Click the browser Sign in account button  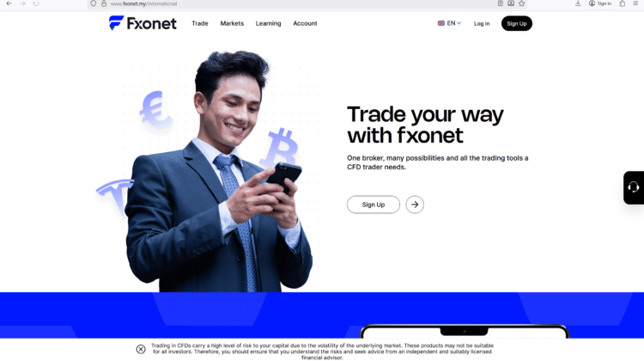(600, 3)
